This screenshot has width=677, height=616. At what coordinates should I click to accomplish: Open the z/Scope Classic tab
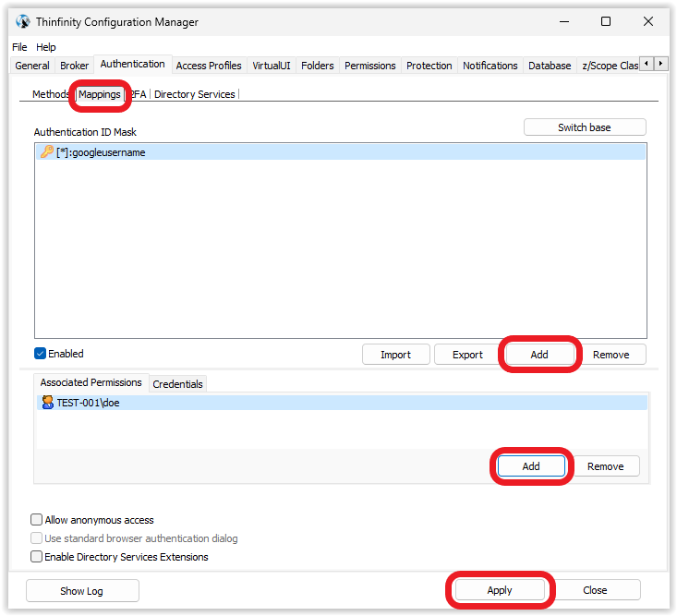pyautogui.click(x=610, y=66)
